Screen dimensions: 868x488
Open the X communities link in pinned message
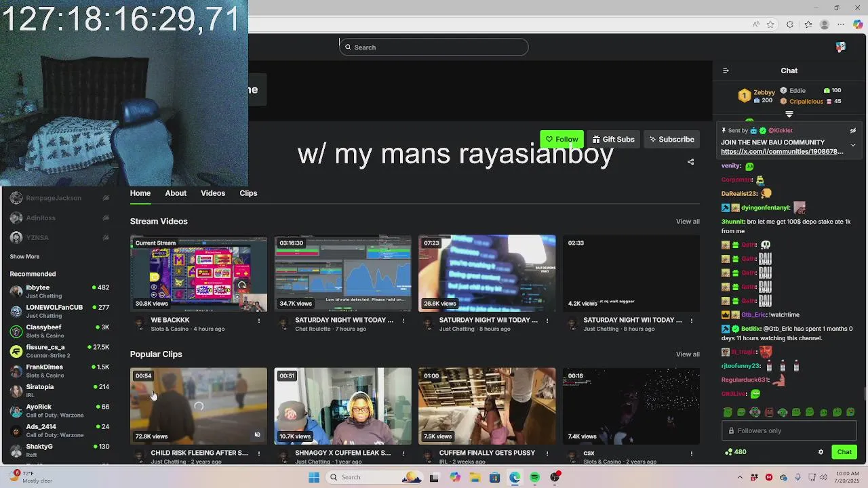click(x=782, y=152)
